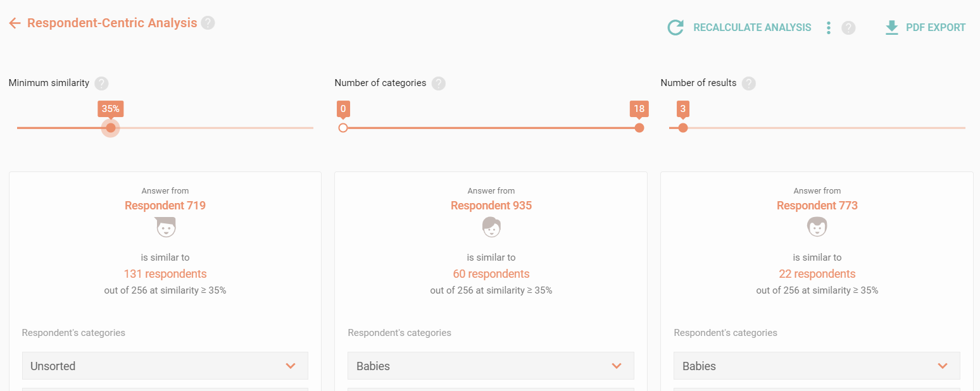Open help icon for Number of results
Viewport: 980px width, 391px height.
749,83
